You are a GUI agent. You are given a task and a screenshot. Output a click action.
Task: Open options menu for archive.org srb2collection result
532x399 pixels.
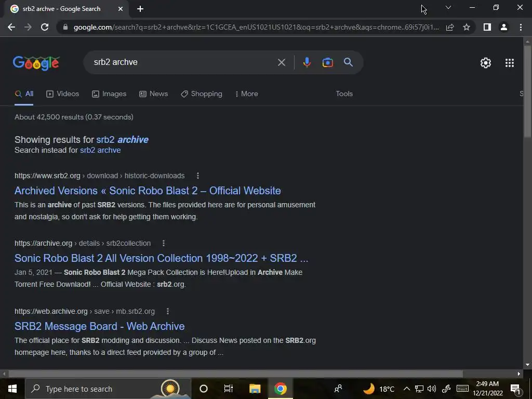coord(164,243)
